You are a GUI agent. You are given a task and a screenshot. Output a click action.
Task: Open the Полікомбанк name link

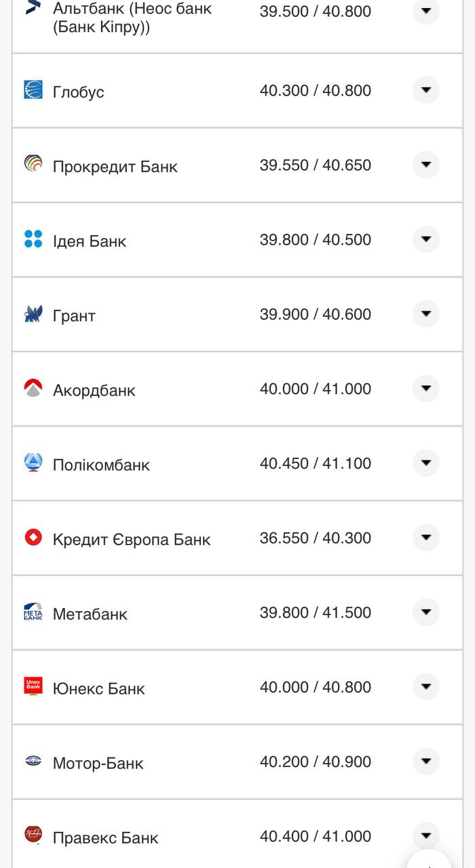101,465
